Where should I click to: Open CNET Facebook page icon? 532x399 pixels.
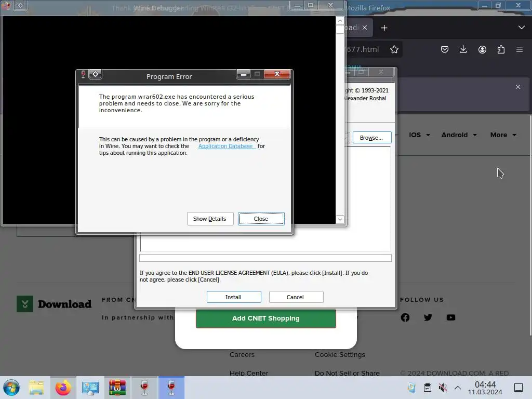point(405,317)
